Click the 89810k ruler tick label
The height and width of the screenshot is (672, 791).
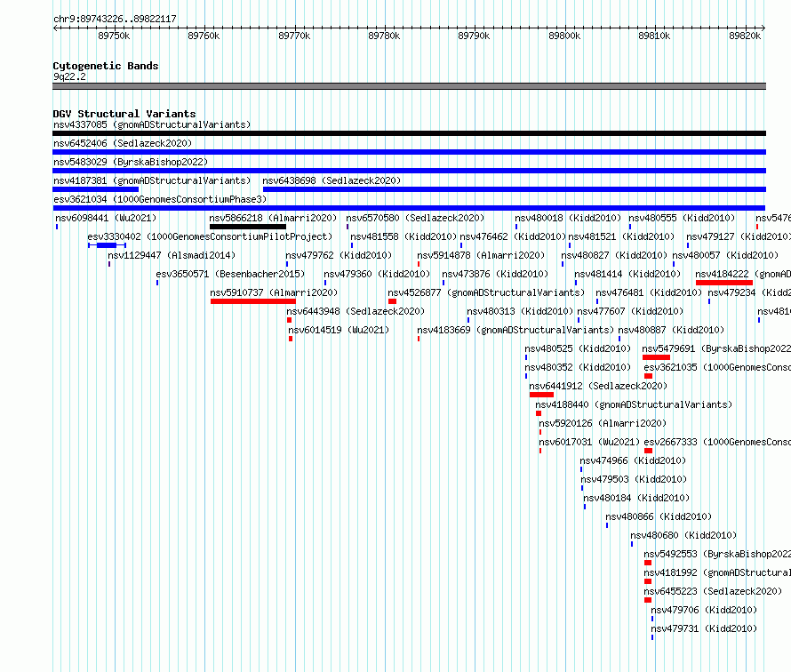coord(654,36)
